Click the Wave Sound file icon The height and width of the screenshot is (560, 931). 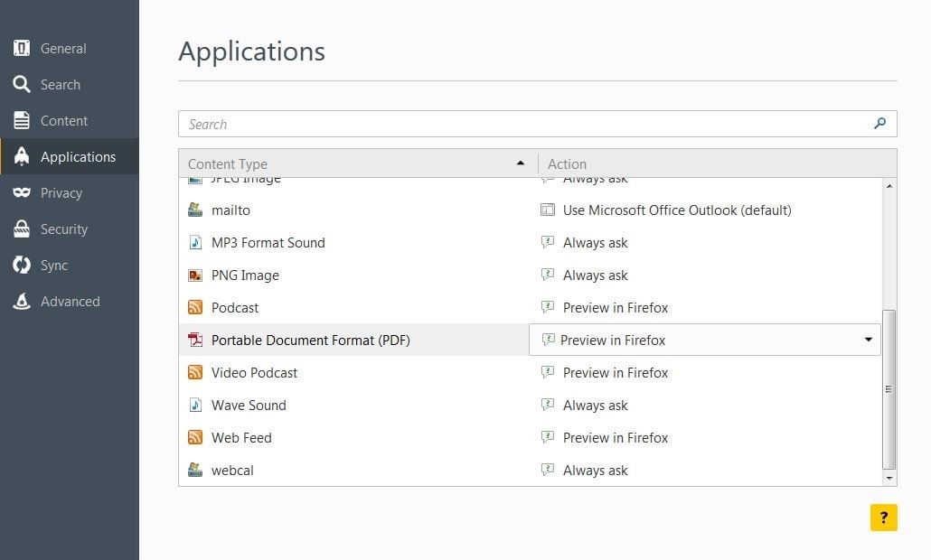click(195, 406)
